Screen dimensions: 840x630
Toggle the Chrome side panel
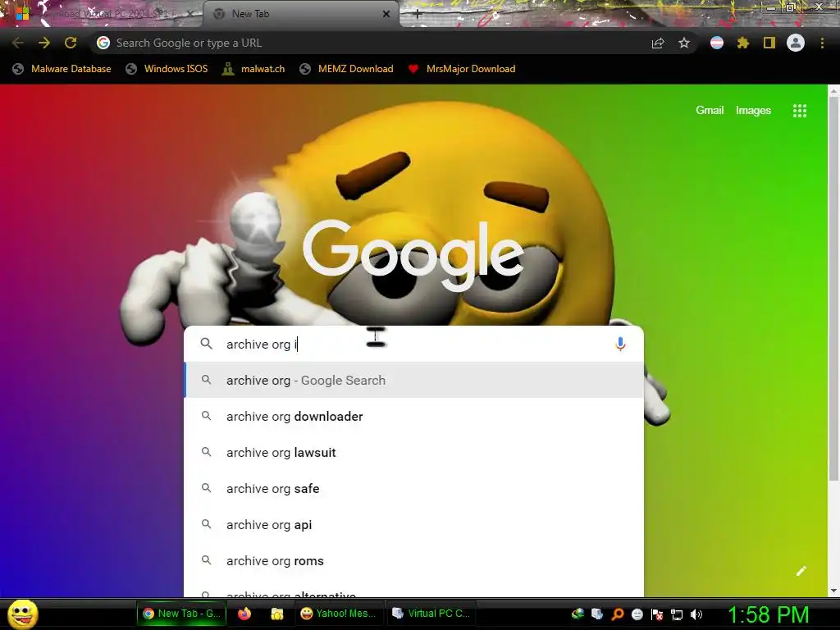tap(769, 43)
